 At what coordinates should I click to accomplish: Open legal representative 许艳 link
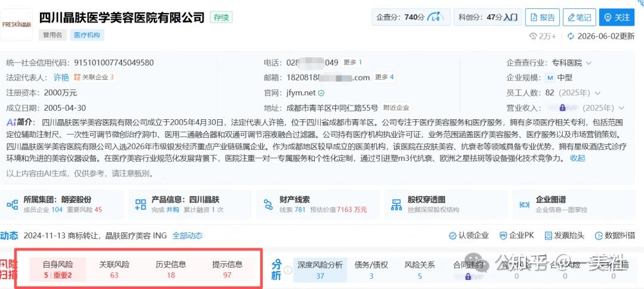pos(61,77)
